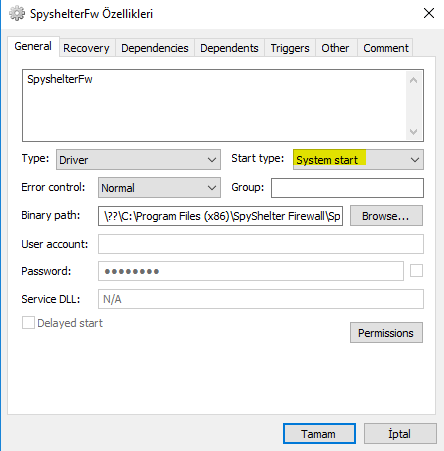Viewport: 444px width, 451px height.
Task: Click the Browse... button
Action: pyautogui.click(x=386, y=216)
